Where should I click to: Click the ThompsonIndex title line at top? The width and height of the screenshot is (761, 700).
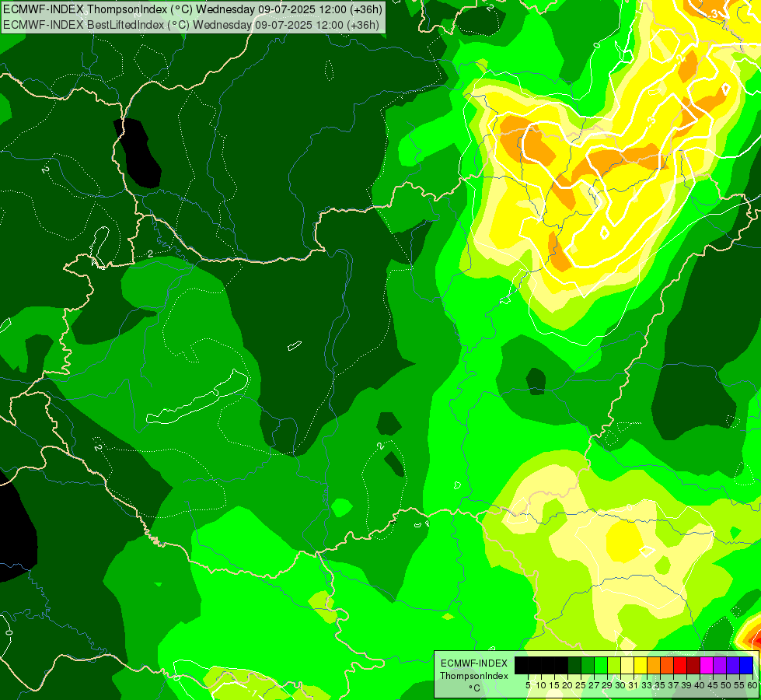click(193, 9)
